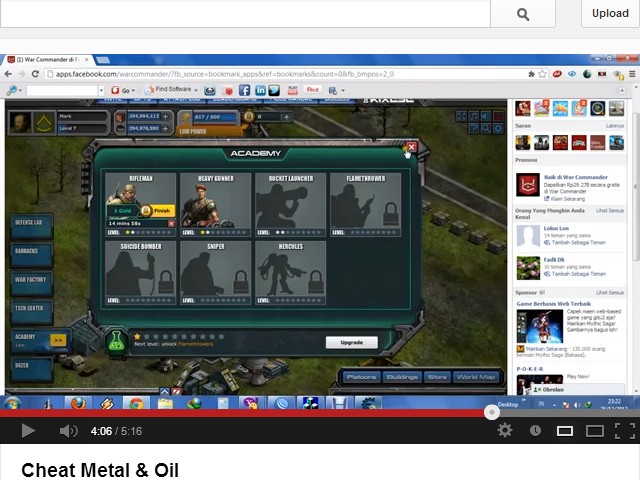Toggle game sound effects speaker icon
This screenshot has width=640, height=480.
pyautogui.click(x=486, y=116)
